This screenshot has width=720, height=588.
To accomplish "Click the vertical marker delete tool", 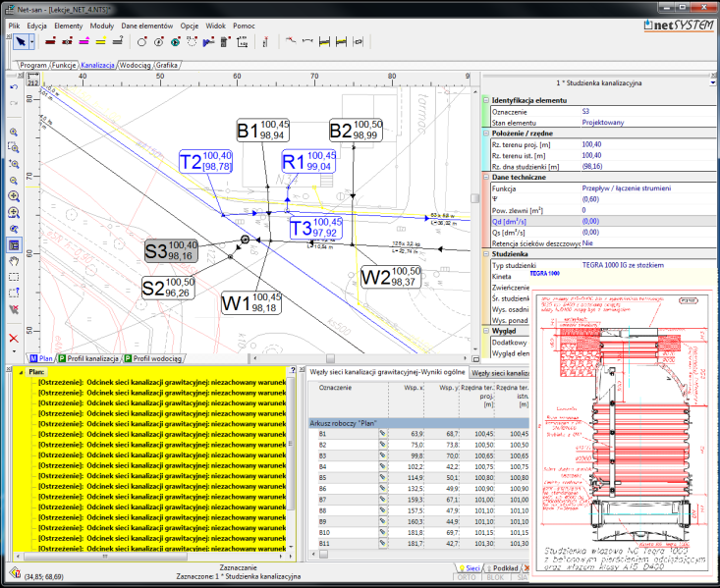I will [265, 42].
